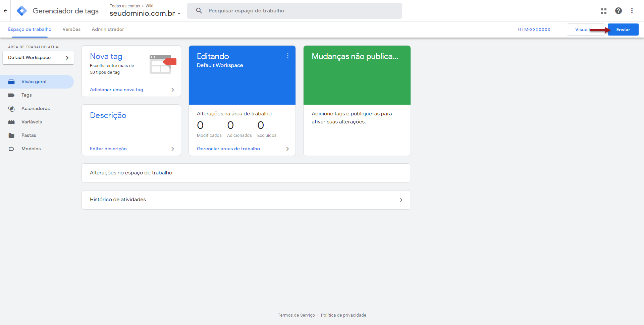Expand the Histórico de atividades section

point(401,200)
